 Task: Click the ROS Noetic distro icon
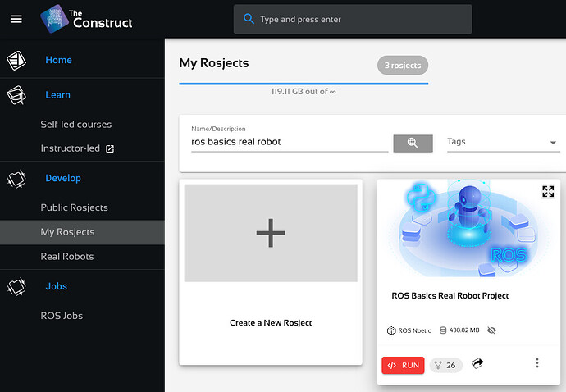[391, 330]
